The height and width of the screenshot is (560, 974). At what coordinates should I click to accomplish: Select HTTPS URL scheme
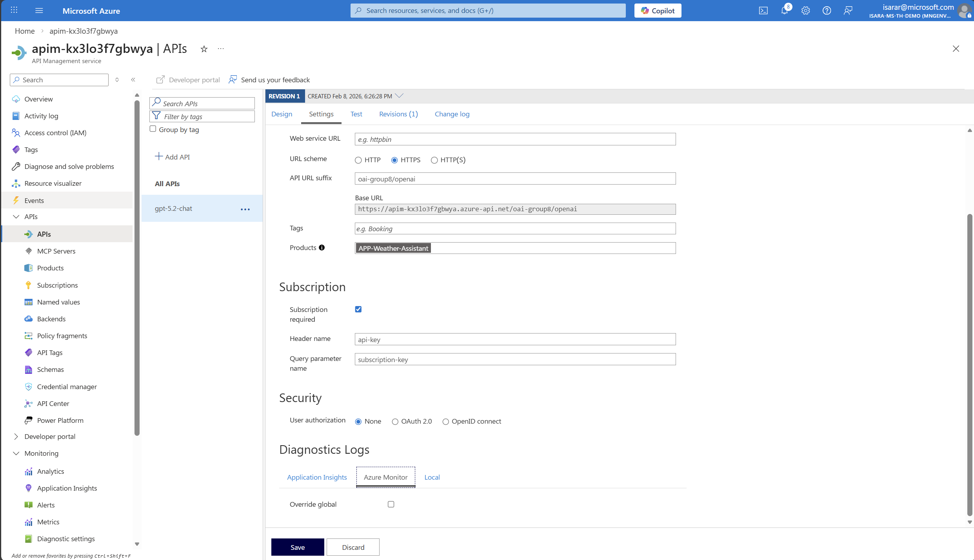(x=394, y=160)
